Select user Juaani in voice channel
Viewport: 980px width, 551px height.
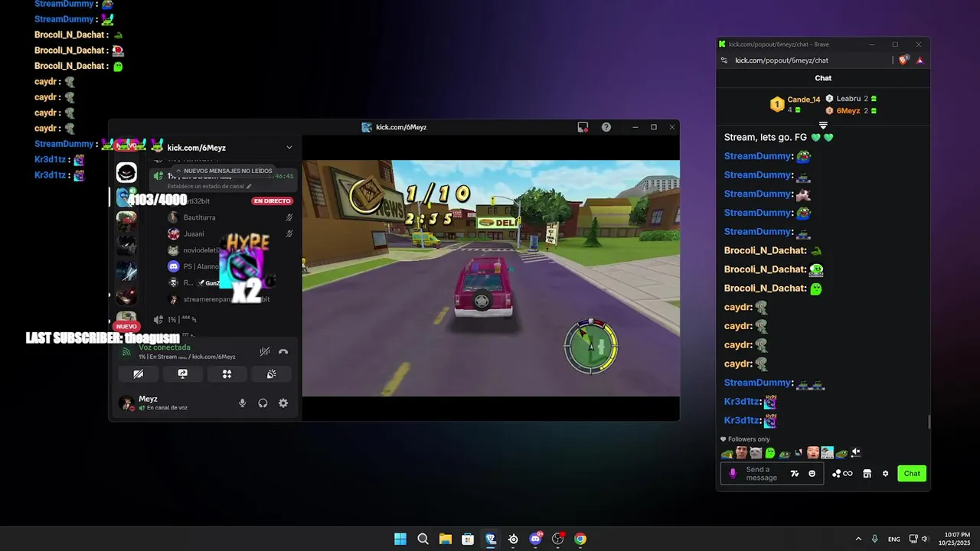tap(194, 233)
